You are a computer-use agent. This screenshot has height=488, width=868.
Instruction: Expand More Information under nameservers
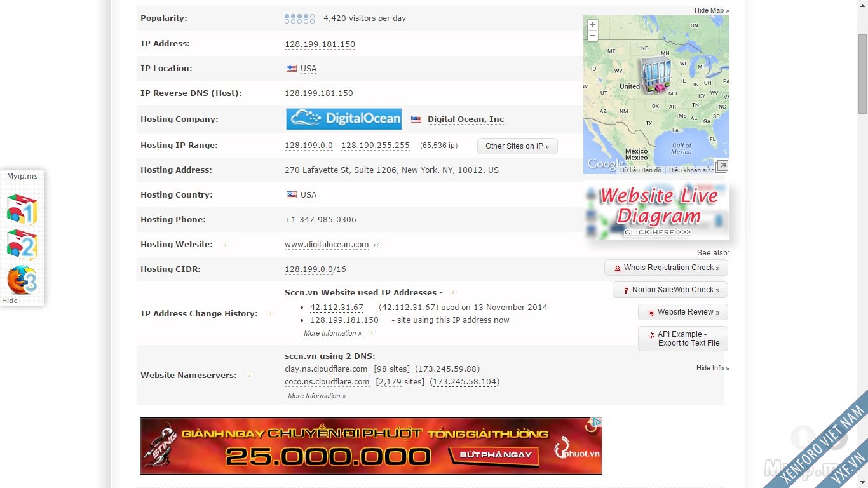pyautogui.click(x=316, y=396)
